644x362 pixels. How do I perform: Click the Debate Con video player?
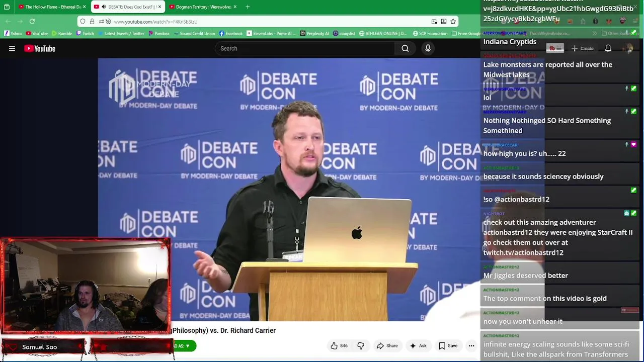[289, 190]
